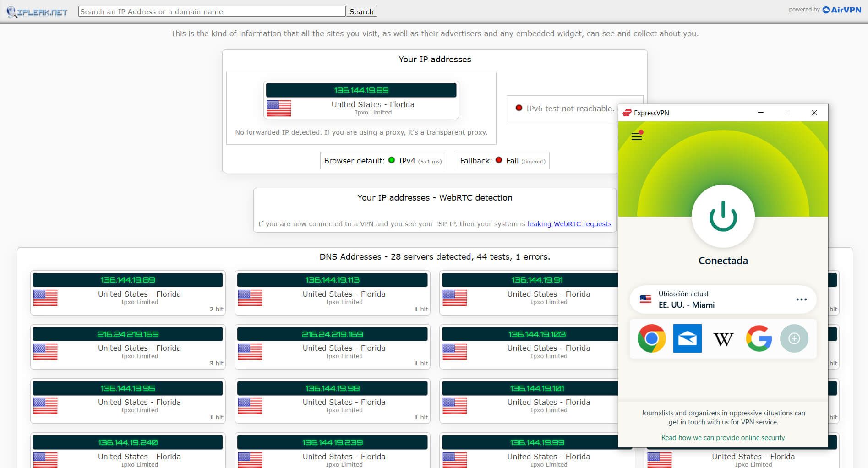The height and width of the screenshot is (468, 868).
Task: Click the flag beside DNS 136.144.19.240
Action: coord(45,460)
